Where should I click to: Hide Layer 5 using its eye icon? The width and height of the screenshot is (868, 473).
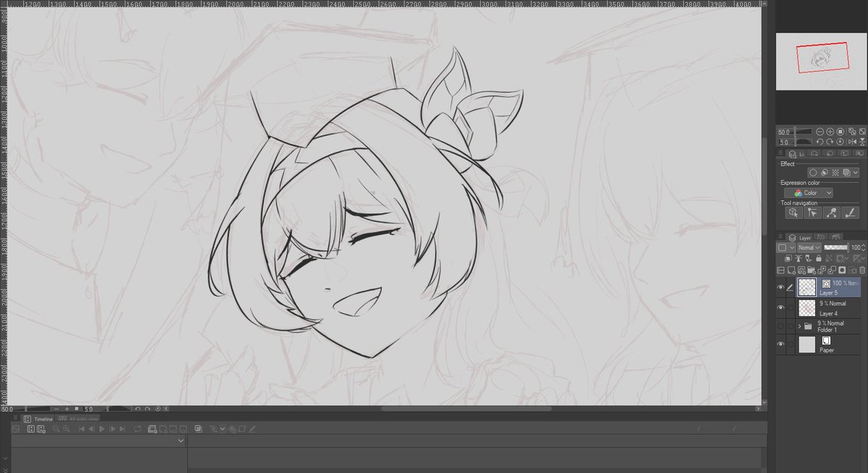pyautogui.click(x=780, y=288)
